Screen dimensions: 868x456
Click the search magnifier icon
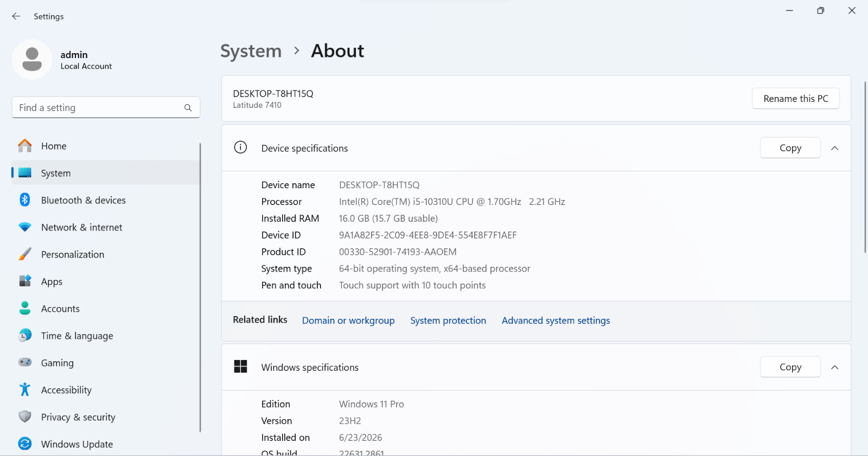pos(188,108)
